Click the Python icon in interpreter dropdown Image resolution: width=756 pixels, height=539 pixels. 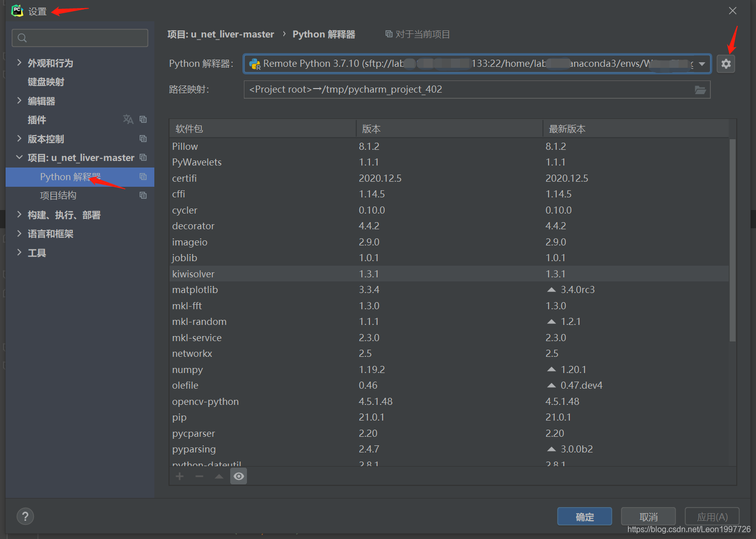255,64
